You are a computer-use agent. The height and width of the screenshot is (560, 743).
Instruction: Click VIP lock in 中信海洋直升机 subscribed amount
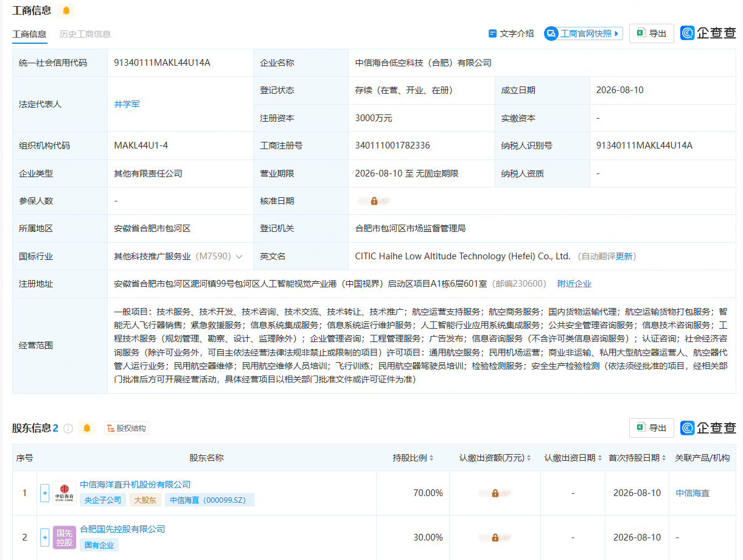[495, 493]
